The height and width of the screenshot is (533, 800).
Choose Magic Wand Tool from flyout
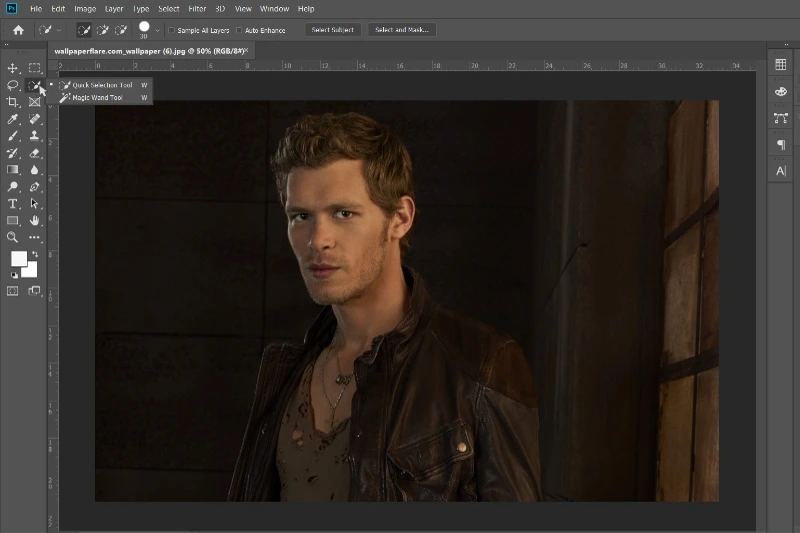point(97,98)
